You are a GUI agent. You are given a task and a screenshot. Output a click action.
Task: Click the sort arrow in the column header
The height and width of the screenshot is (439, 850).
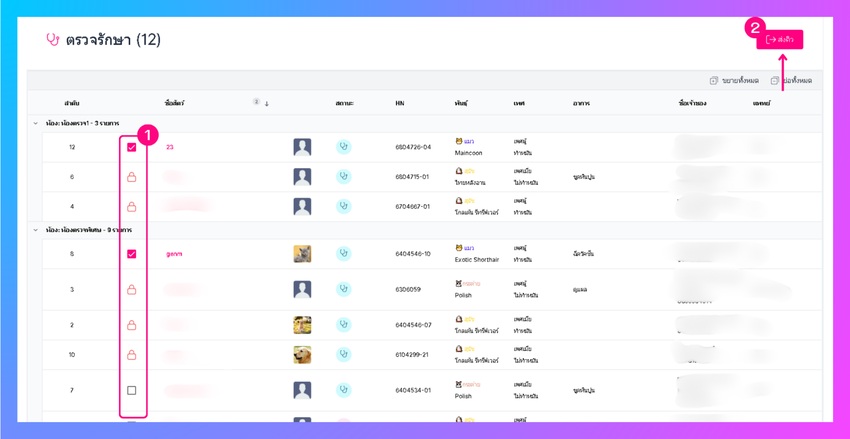pos(267,104)
